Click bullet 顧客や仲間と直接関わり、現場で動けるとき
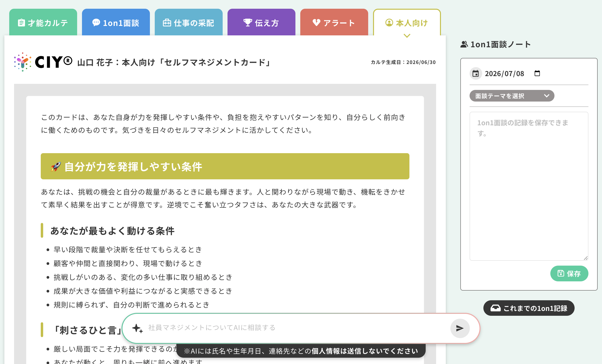Viewport: 602px width, 364px height. coord(128,263)
